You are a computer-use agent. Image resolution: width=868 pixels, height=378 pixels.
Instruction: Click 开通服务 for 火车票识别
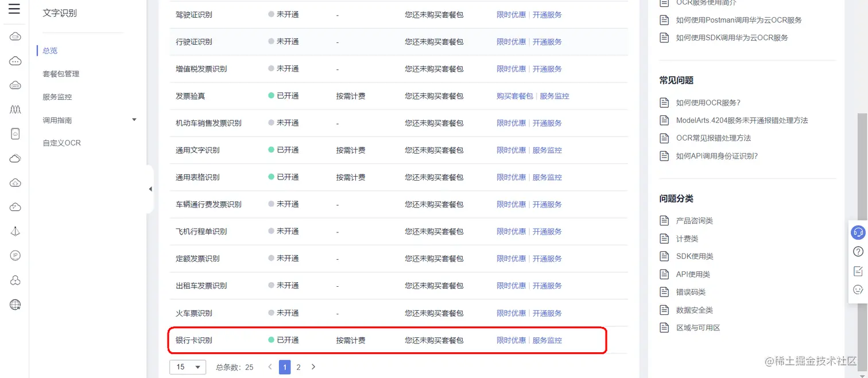coord(547,313)
